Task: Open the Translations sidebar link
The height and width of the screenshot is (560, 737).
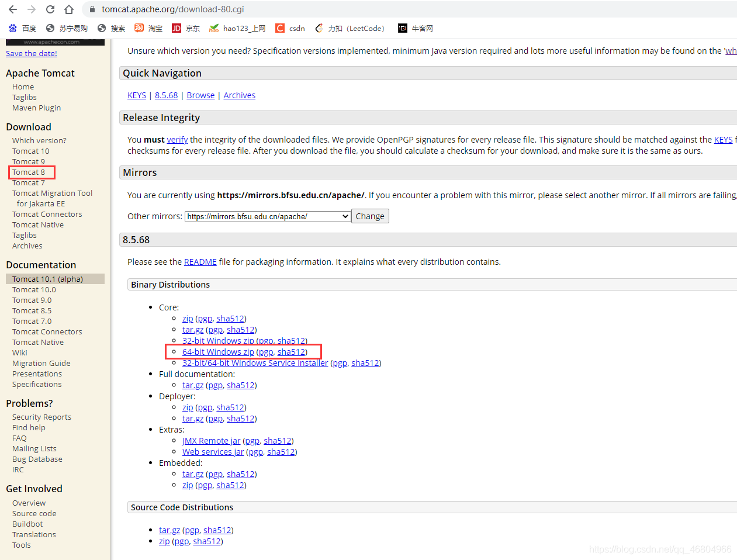Action: (34, 534)
